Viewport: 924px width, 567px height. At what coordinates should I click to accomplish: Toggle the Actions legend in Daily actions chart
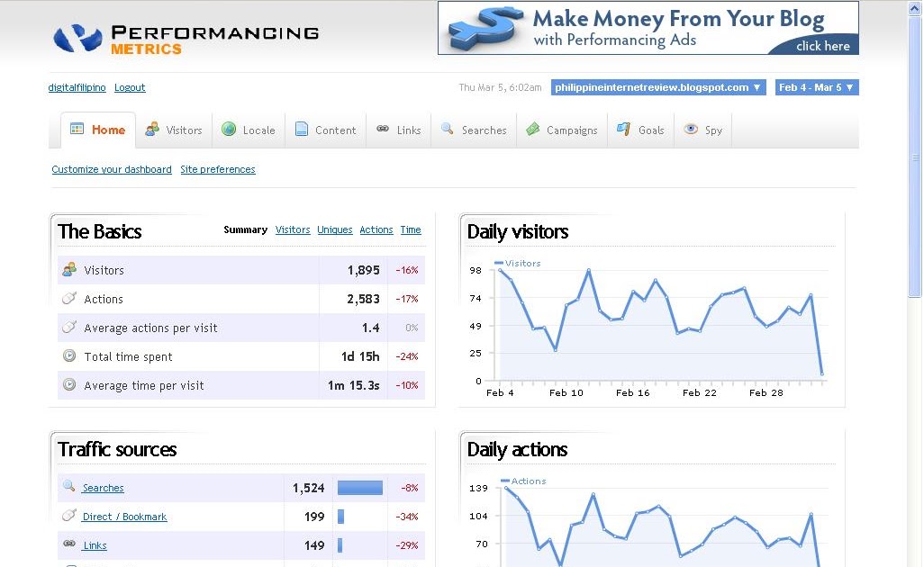(524, 481)
